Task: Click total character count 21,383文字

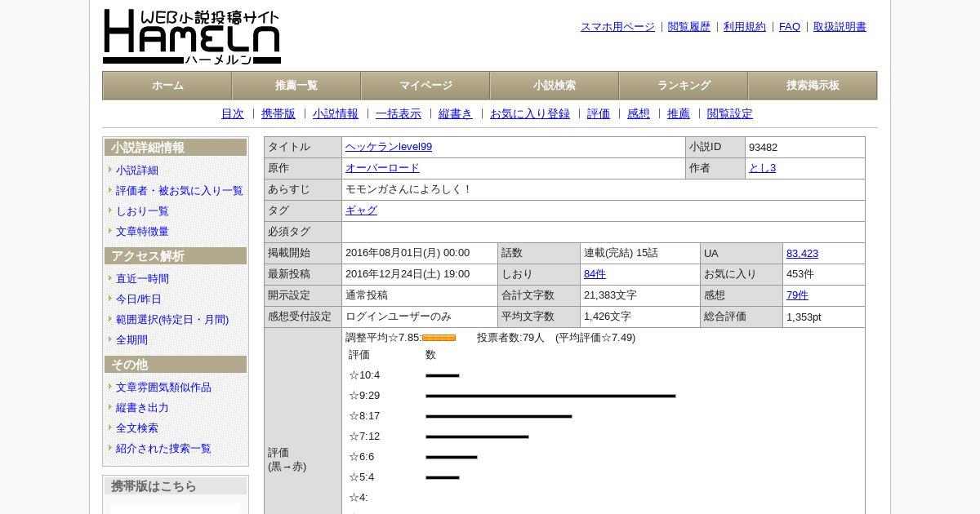Action: point(610,295)
